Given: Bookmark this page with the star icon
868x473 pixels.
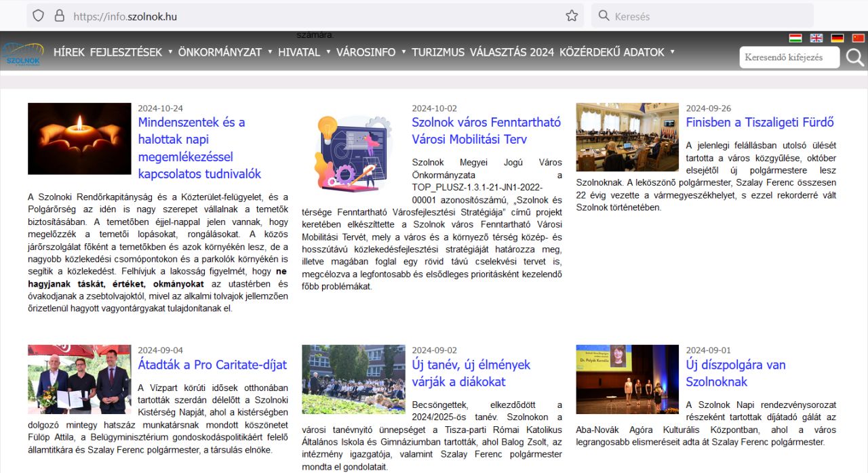Looking at the screenshot, I should pyautogui.click(x=572, y=16).
